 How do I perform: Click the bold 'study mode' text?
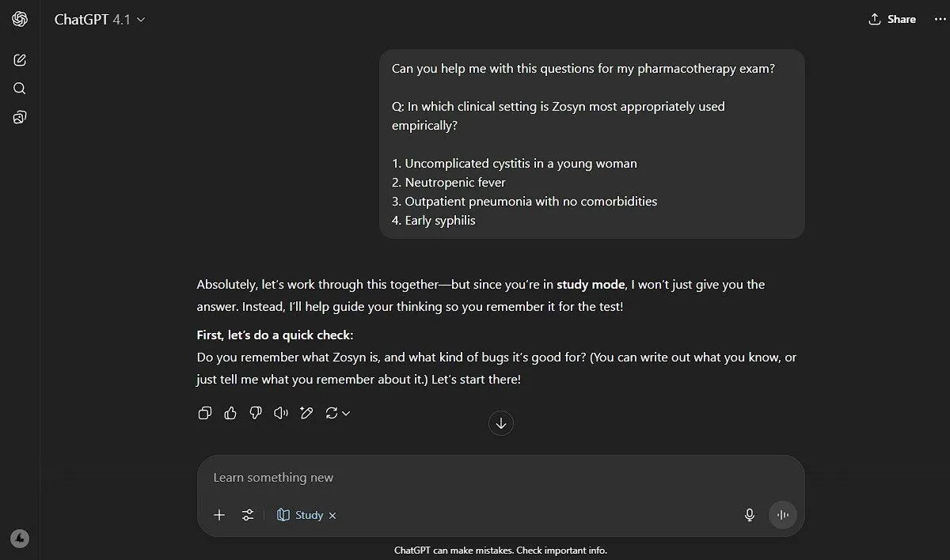(x=591, y=285)
